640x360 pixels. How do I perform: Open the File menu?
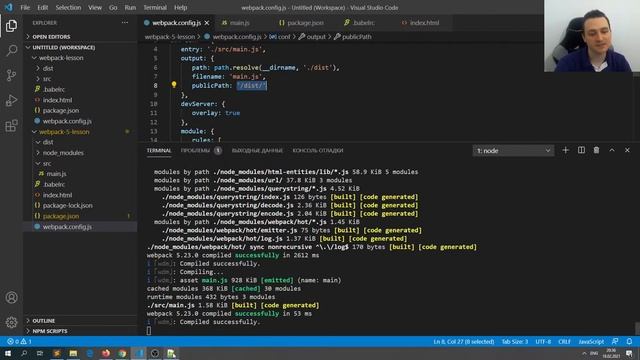point(25,7)
